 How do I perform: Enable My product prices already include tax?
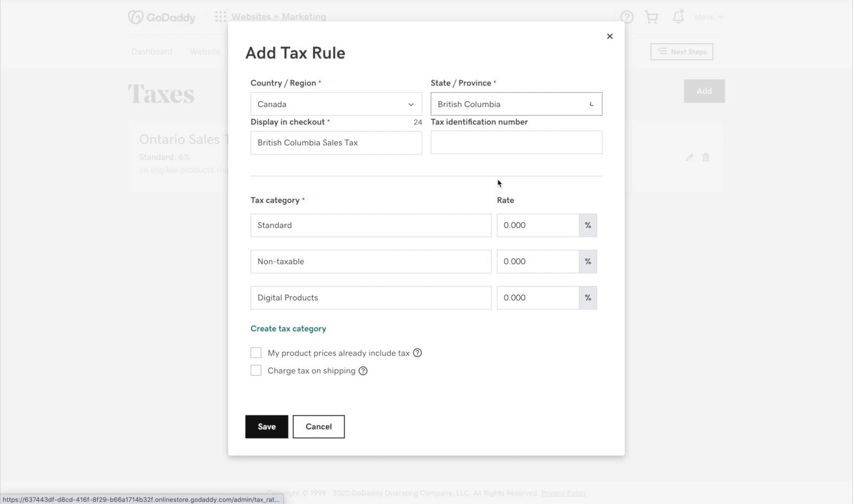[x=256, y=353]
